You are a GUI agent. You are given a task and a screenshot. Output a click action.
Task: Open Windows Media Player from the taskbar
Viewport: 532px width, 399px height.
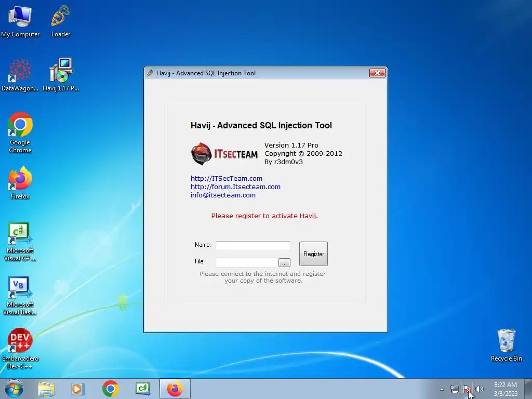[x=78, y=389]
